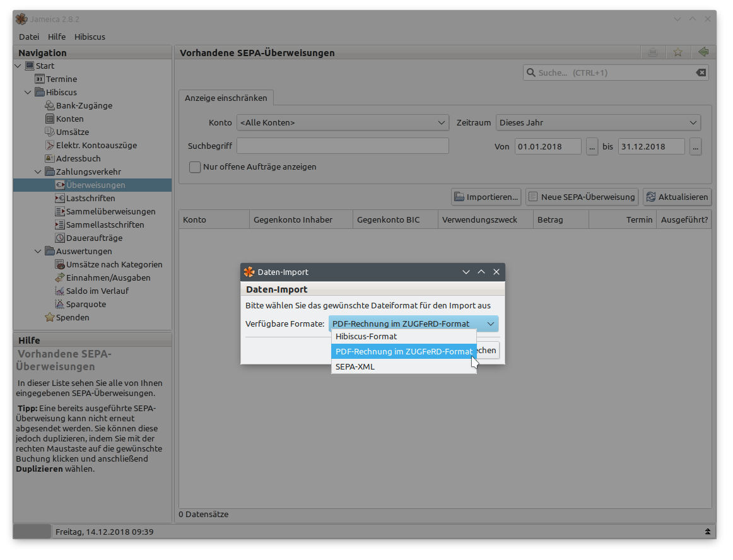The image size is (733, 560).
Task: Open the Zeitraum dropdown 'Dieses Jahr'
Action: (x=598, y=122)
